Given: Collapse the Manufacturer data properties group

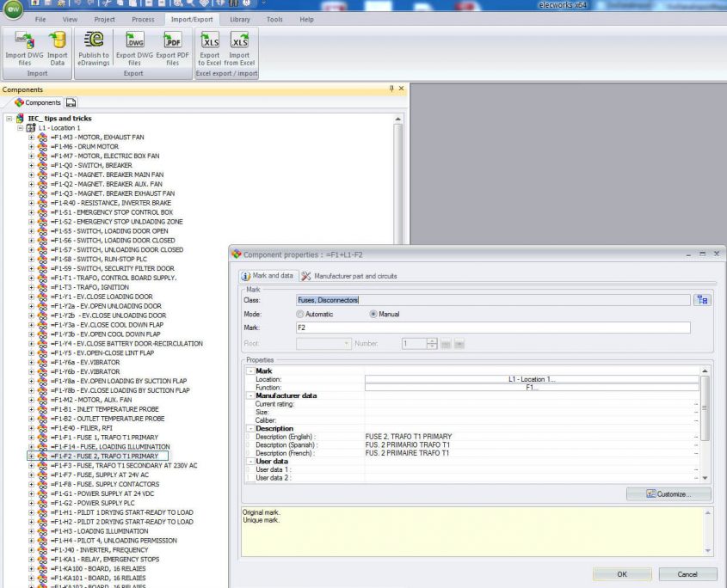Looking at the screenshot, I should click(250, 395).
